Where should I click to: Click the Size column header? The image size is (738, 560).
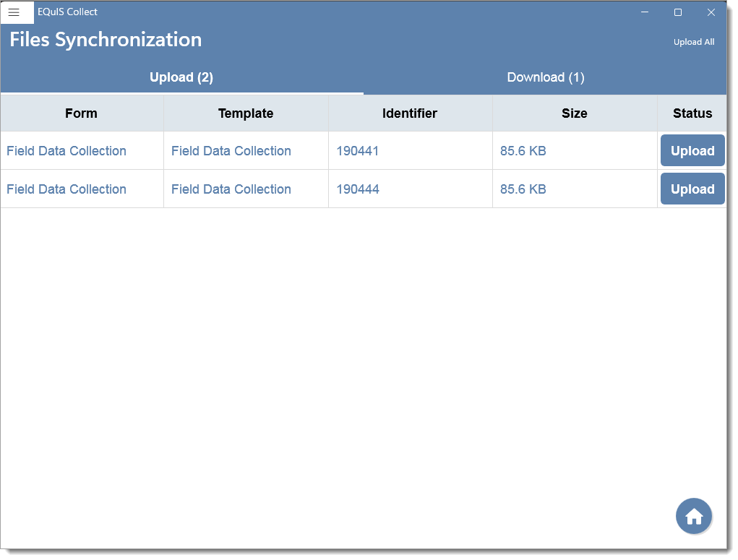[575, 113]
